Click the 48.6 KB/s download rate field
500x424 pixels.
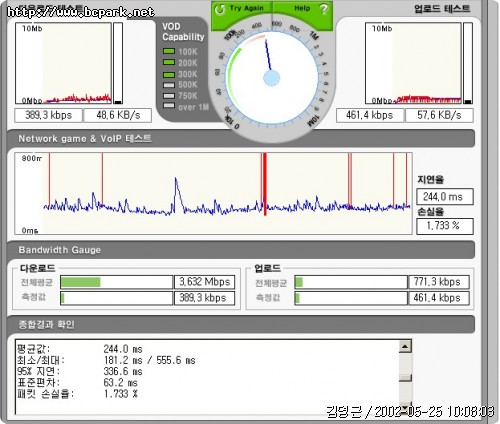coord(118,115)
